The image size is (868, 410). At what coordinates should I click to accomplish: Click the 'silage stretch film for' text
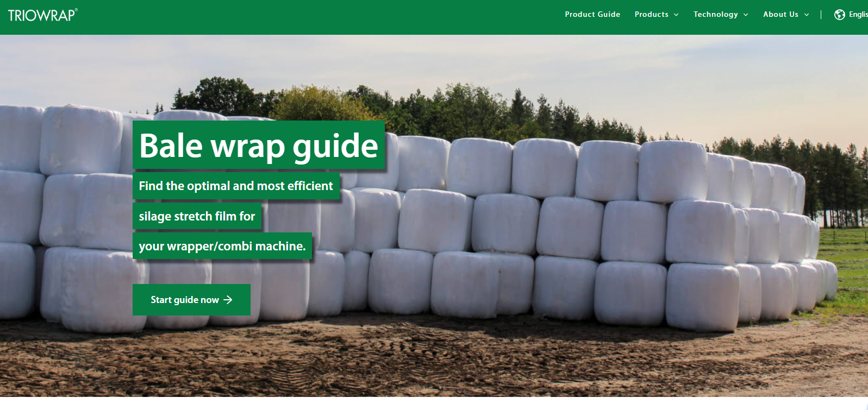(197, 217)
